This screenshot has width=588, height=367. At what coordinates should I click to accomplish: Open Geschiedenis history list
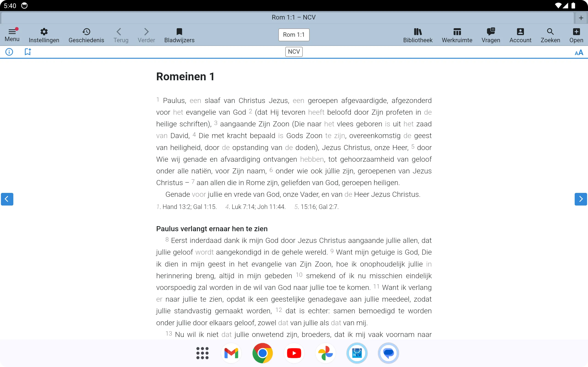(x=86, y=34)
